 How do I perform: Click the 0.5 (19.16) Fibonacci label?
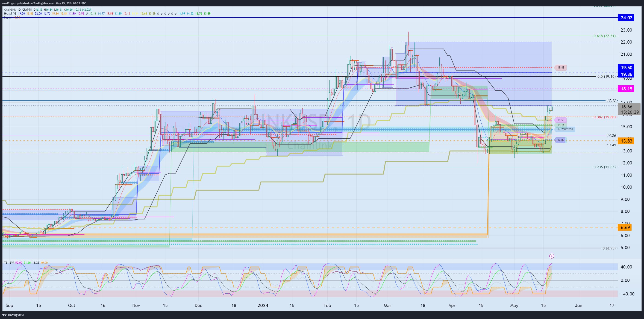(x=606, y=76)
